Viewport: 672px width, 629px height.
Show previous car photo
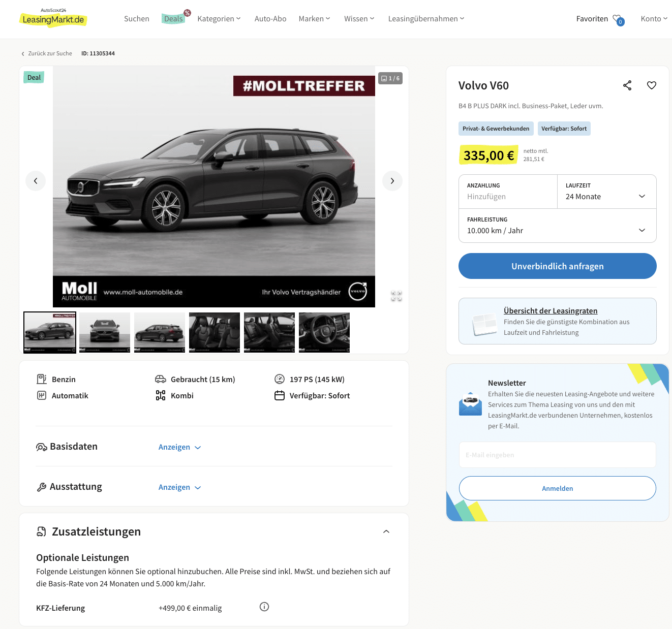pyautogui.click(x=36, y=181)
